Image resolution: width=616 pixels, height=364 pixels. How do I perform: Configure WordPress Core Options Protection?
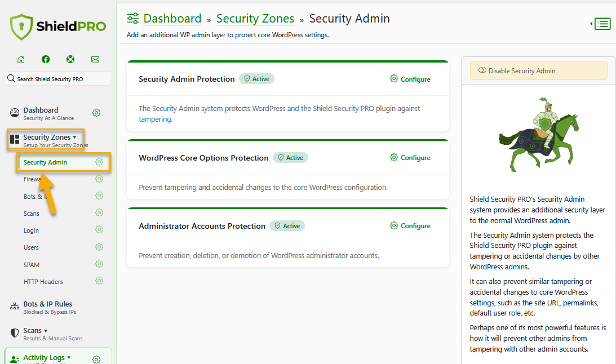410,158
